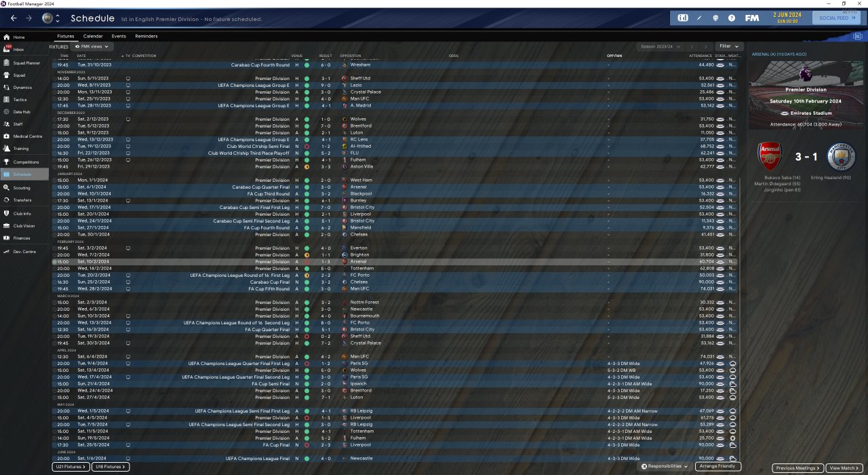
Task: Open Home from the sidebar
Action: click(24, 37)
